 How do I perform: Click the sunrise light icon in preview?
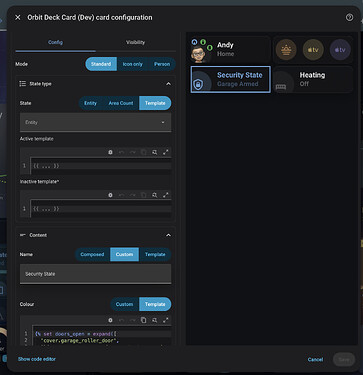tap(286, 50)
